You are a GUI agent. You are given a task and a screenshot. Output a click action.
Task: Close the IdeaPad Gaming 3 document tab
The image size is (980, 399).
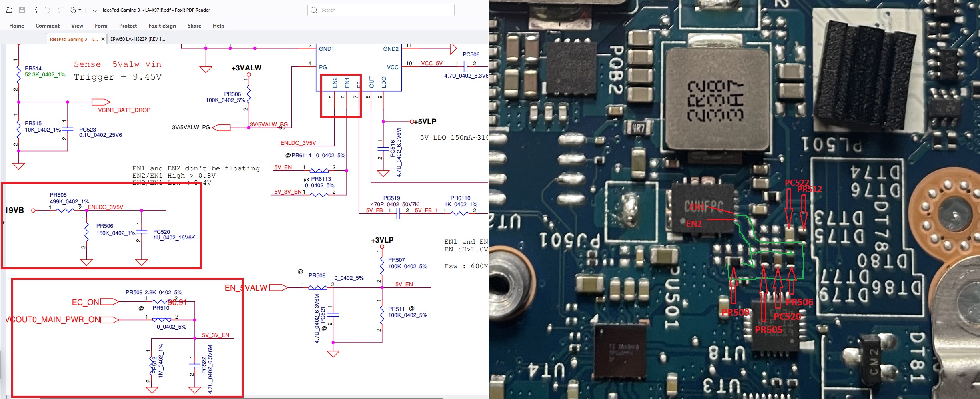[x=103, y=39]
